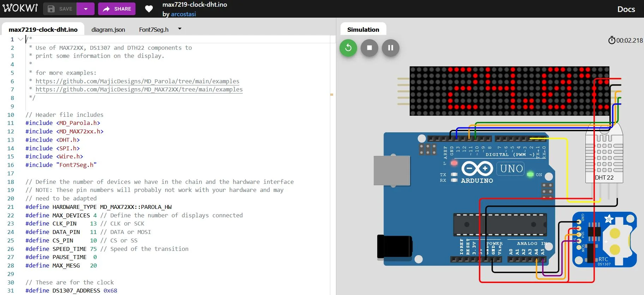This screenshot has height=295, width=644.
Task: Click the ATmega chip on the Arduino
Action: coord(500,224)
